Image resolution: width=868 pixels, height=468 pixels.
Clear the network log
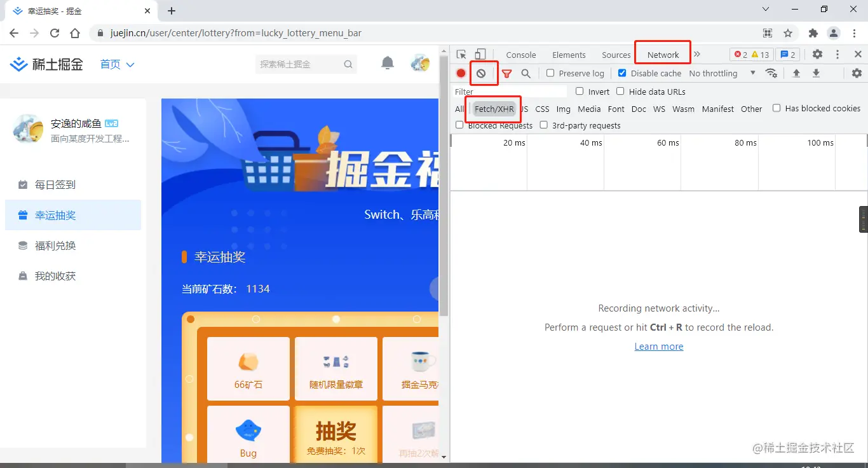coord(484,73)
